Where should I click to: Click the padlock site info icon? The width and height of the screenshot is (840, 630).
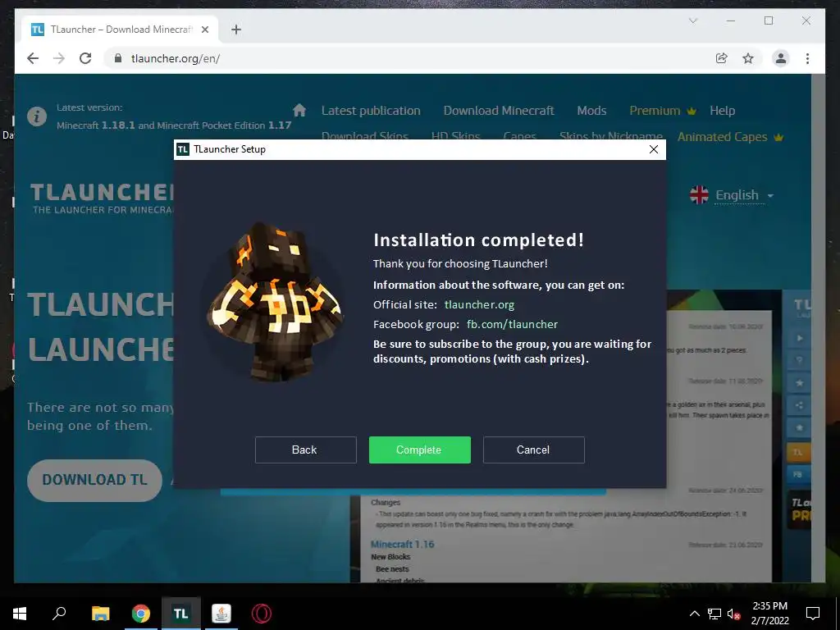pyautogui.click(x=118, y=58)
